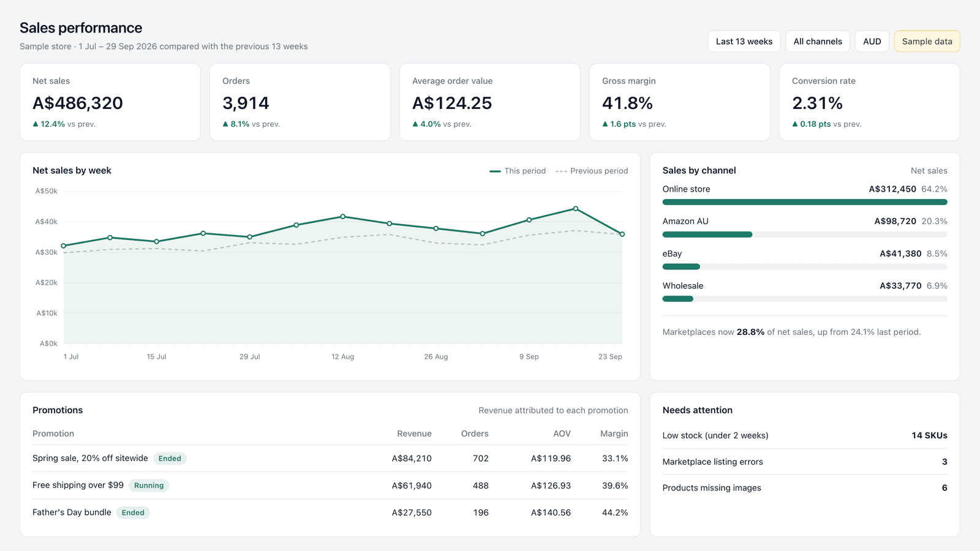This screenshot has width=980, height=551.
Task: Sort promotions by Margin column header
Action: [x=614, y=433]
